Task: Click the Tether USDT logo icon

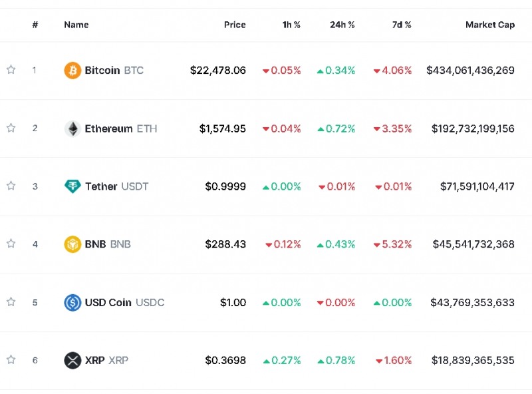Action: click(72, 186)
